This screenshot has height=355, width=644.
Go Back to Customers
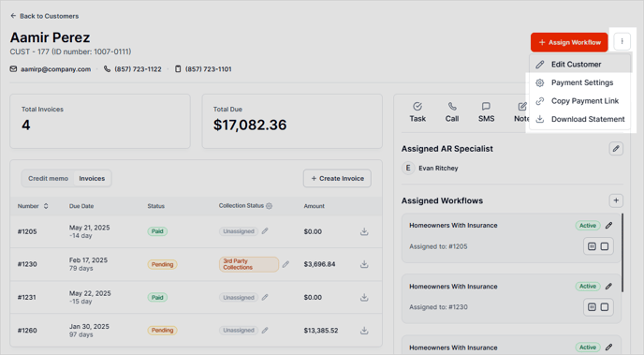click(44, 16)
